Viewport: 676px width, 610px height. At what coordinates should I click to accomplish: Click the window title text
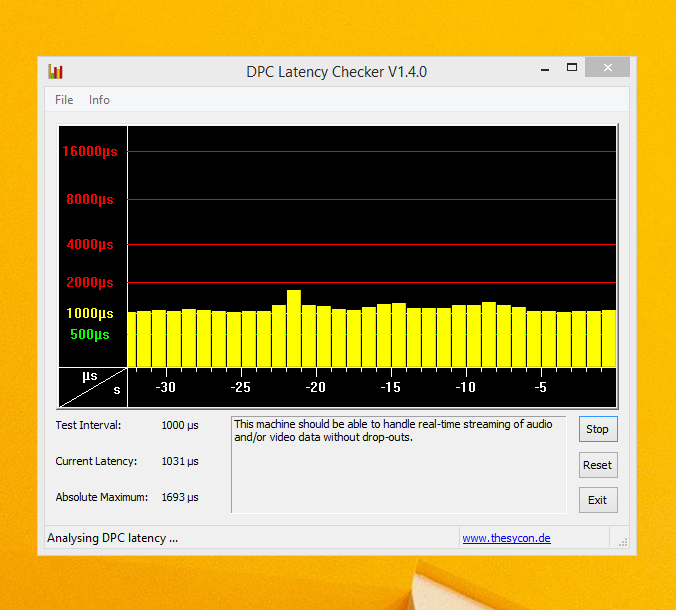337,72
